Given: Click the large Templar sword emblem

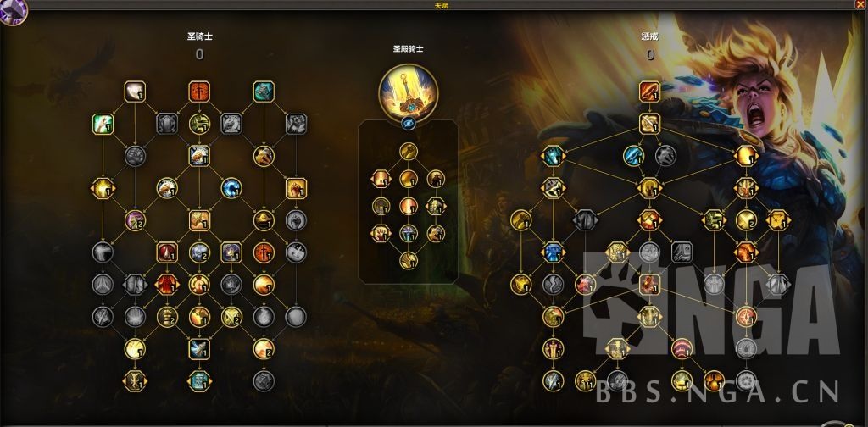Looking at the screenshot, I should (409, 93).
